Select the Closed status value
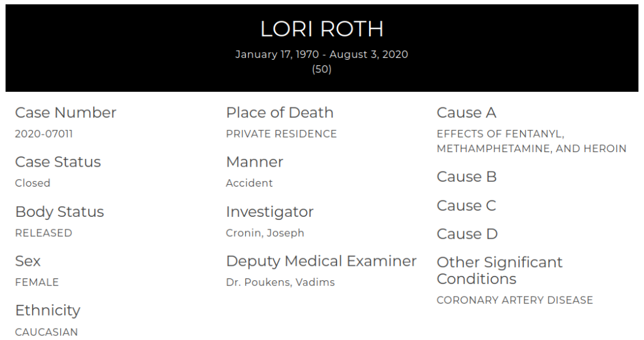 pos(33,184)
